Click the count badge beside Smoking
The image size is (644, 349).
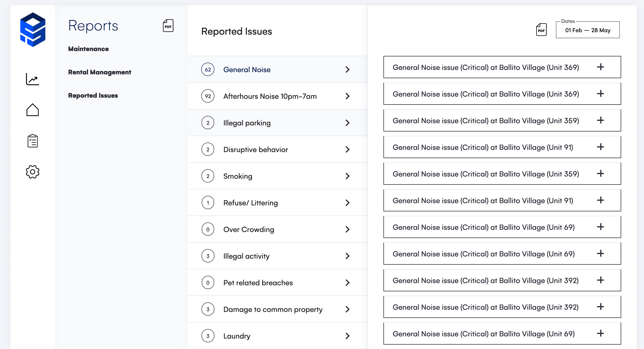(x=208, y=176)
